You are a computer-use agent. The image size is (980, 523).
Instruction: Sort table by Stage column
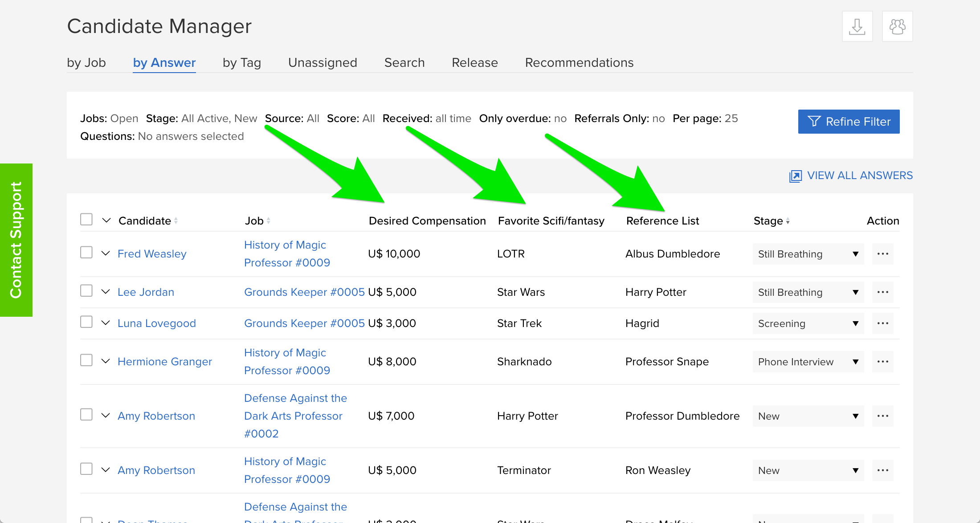[788, 221]
